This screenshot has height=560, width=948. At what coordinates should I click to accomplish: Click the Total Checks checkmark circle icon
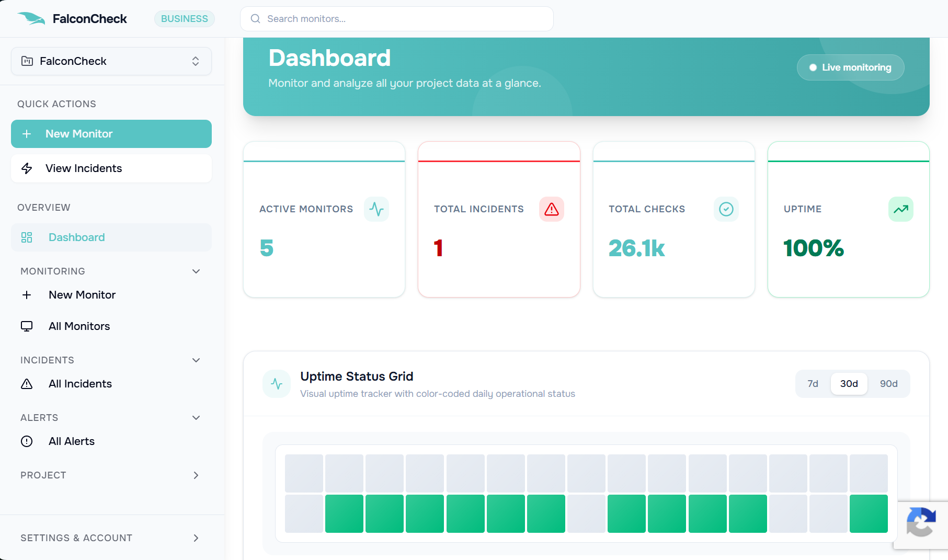pos(726,209)
